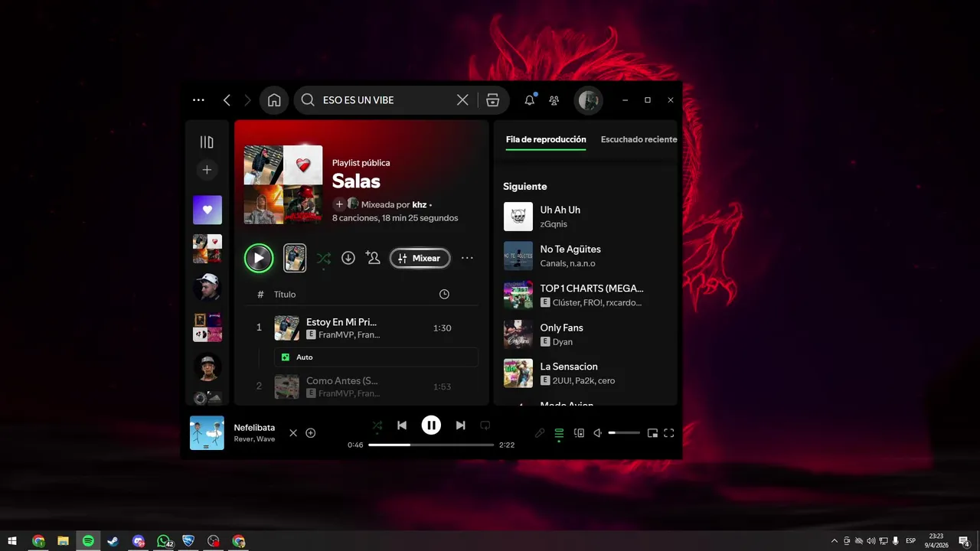Toggle the queue view icon
The height and width of the screenshot is (551, 980).
[x=559, y=433]
